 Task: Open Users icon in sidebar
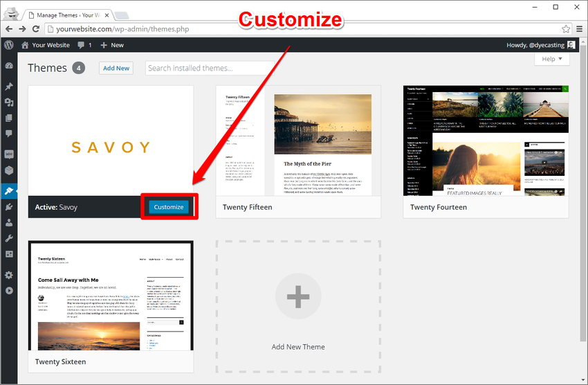pos(9,222)
